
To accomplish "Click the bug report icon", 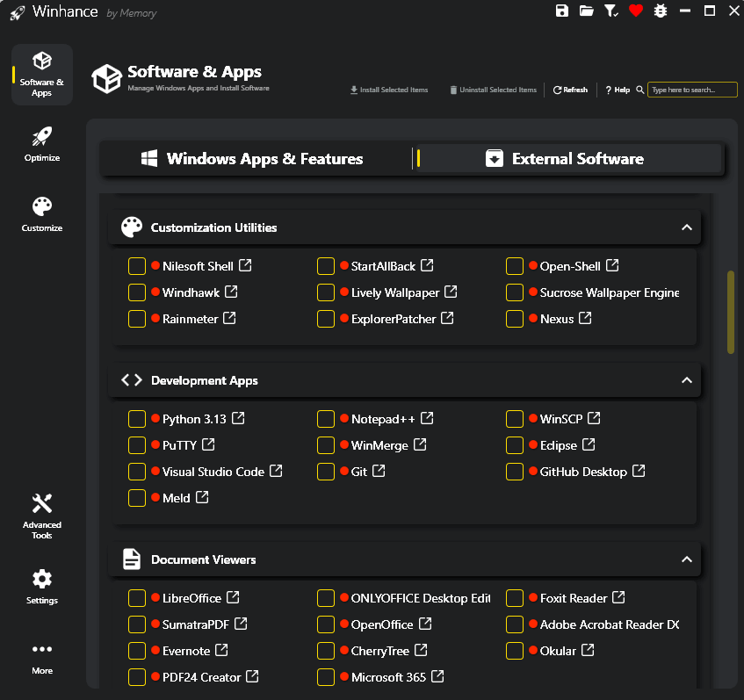I will 661,11.
